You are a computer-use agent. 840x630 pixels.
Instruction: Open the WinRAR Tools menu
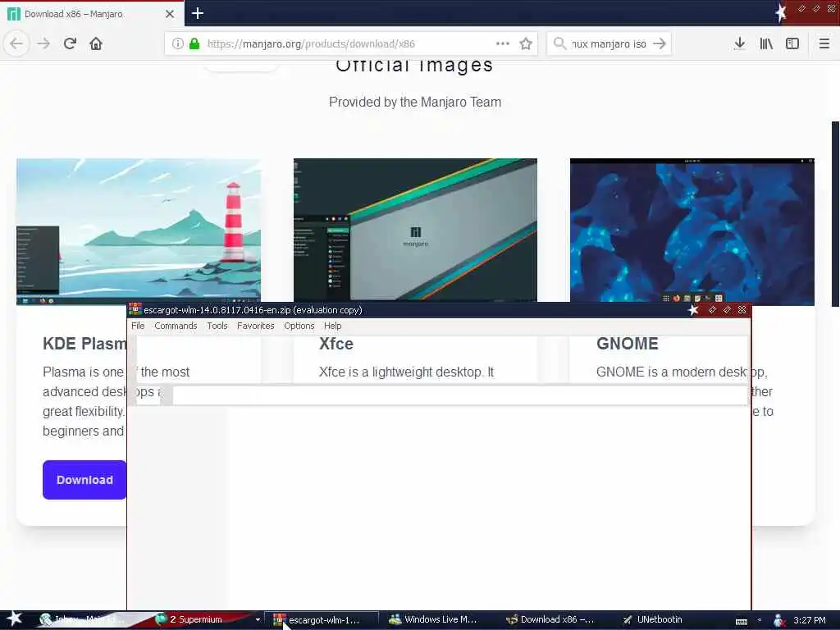pyautogui.click(x=217, y=326)
